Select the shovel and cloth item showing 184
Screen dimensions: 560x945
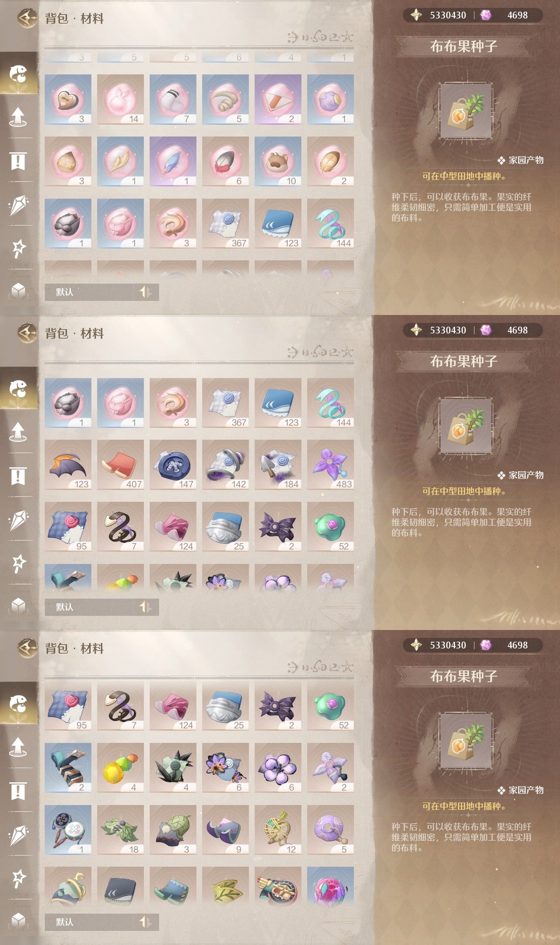pos(278,465)
